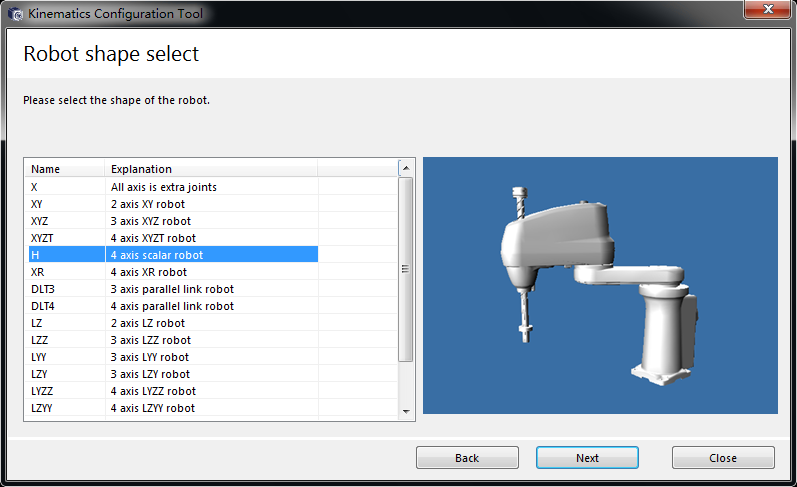Select the DLT3 robot shape row
The width and height of the screenshot is (797, 487).
point(211,289)
